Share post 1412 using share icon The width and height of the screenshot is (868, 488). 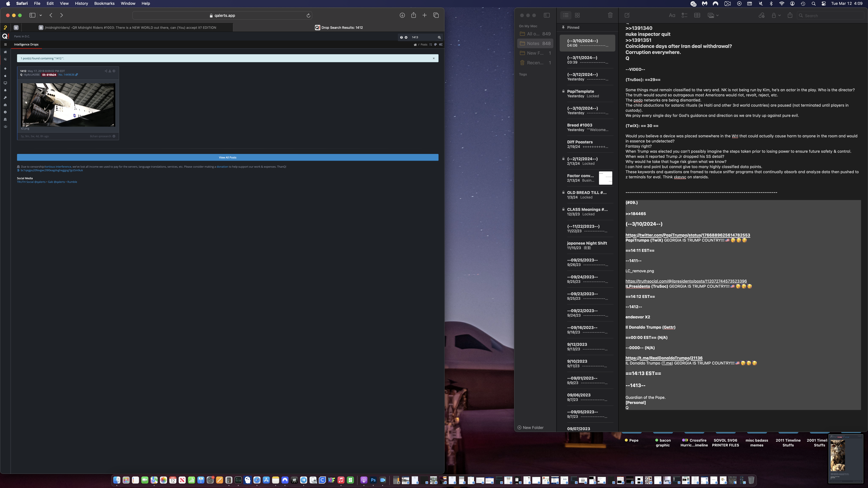coord(106,71)
